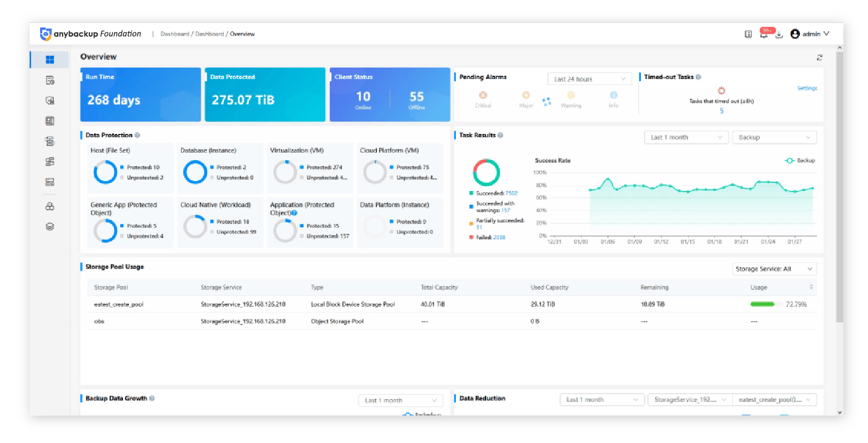The width and height of the screenshot is (868, 443).
Task: Open the Last 24 hours alarms dropdown
Action: (590, 79)
